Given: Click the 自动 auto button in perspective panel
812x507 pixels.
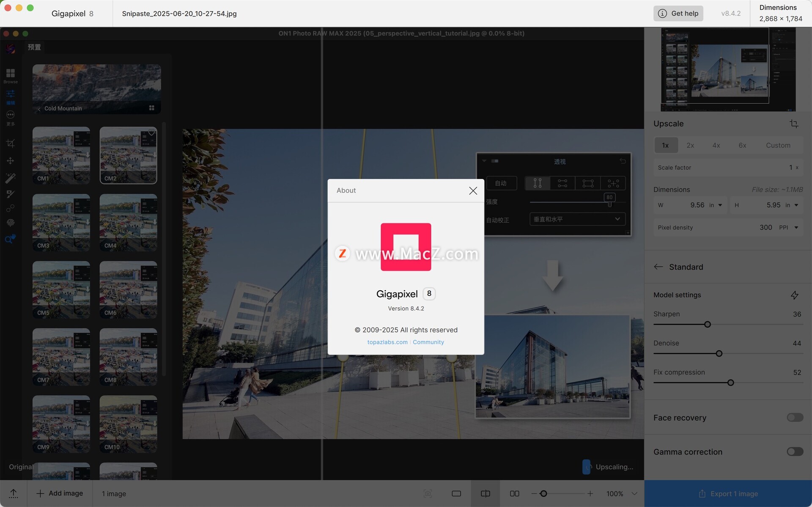Looking at the screenshot, I should tap(501, 183).
